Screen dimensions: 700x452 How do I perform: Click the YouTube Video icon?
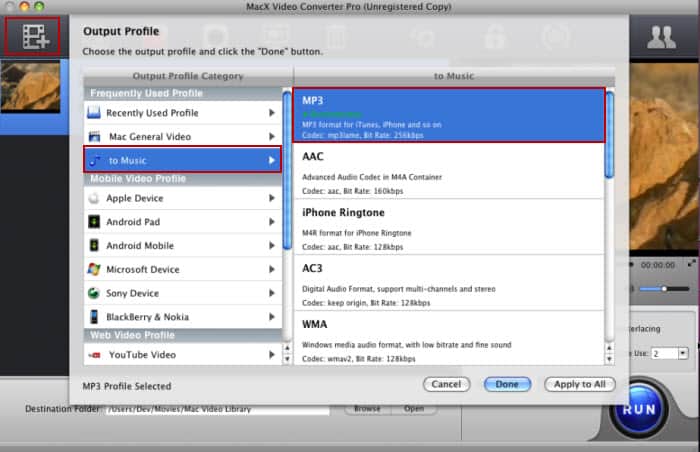[95, 355]
